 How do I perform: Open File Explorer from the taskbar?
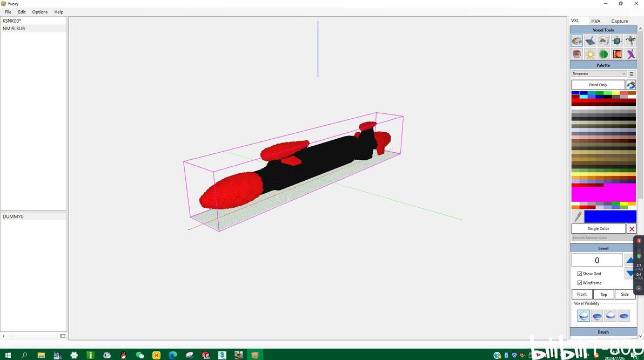41,355
